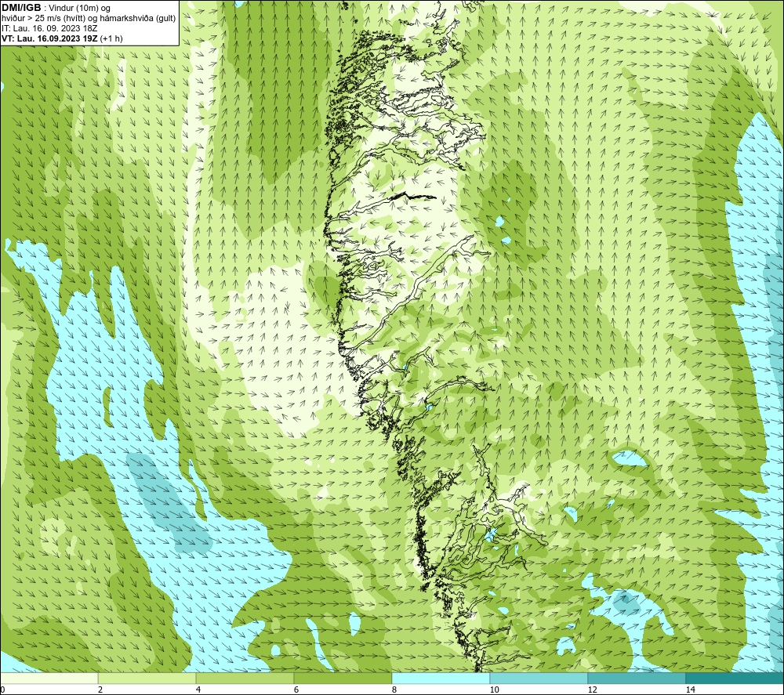The image size is (784, 695).
Task: Click the scale label '12'
Action: 593,690
